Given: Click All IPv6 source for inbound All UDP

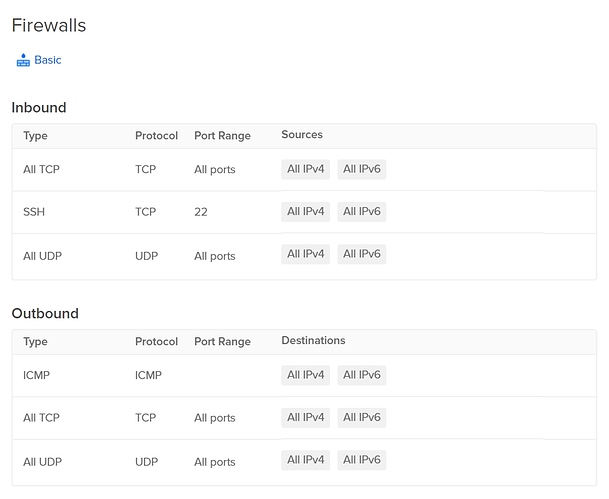Looking at the screenshot, I should (362, 255).
